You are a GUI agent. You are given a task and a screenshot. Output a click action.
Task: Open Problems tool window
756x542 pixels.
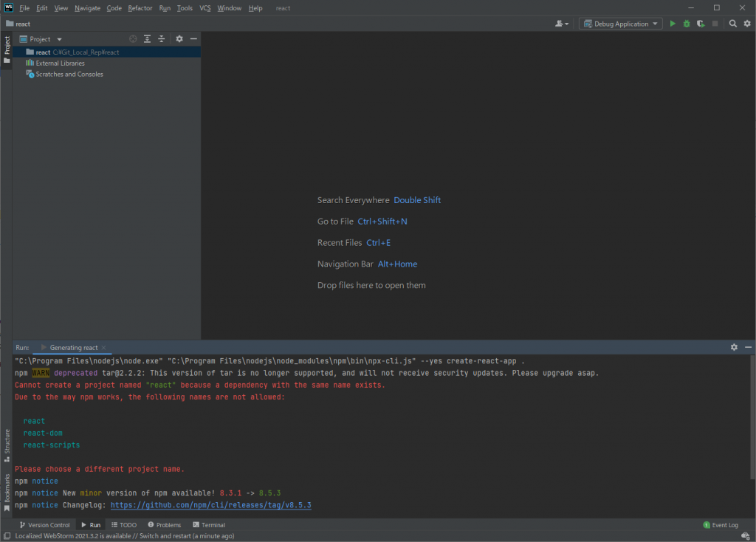pyautogui.click(x=165, y=525)
